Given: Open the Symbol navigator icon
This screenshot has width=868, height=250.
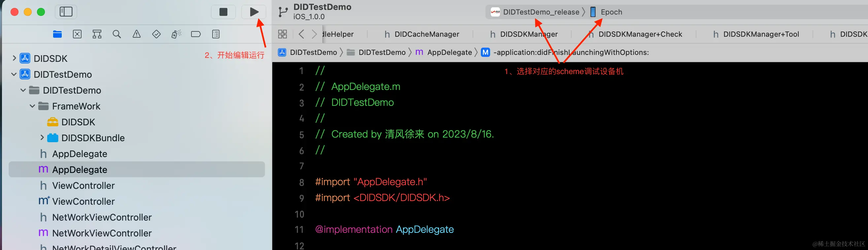Looking at the screenshot, I should pos(97,34).
